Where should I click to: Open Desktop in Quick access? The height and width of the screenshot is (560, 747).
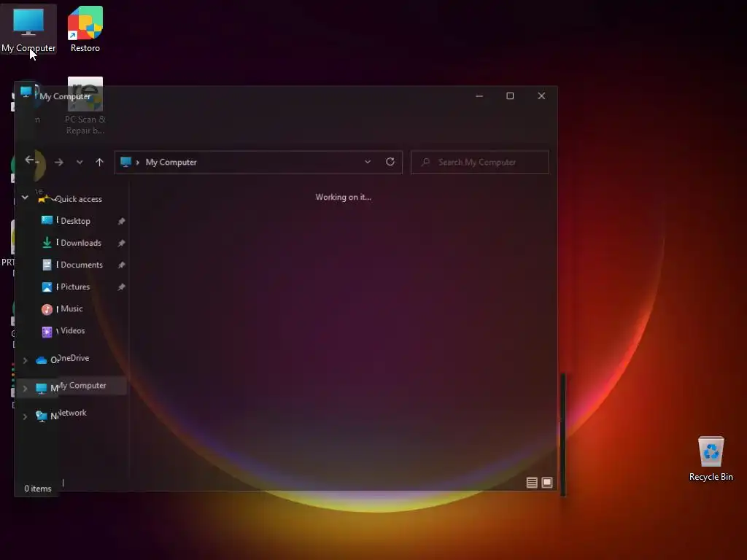(75, 221)
